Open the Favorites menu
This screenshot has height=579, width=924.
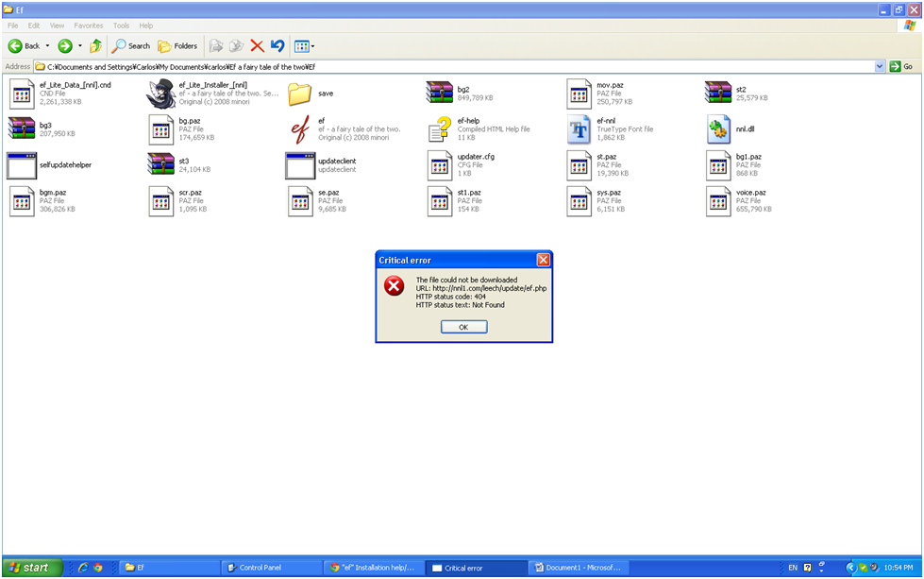(89, 26)
